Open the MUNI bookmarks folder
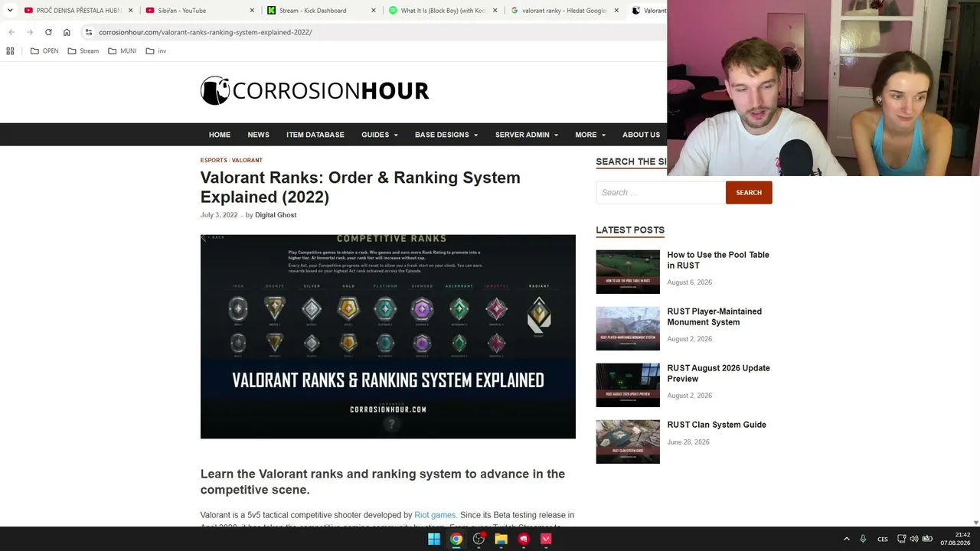This screenshot has width=980, height=551. (122, 51)
